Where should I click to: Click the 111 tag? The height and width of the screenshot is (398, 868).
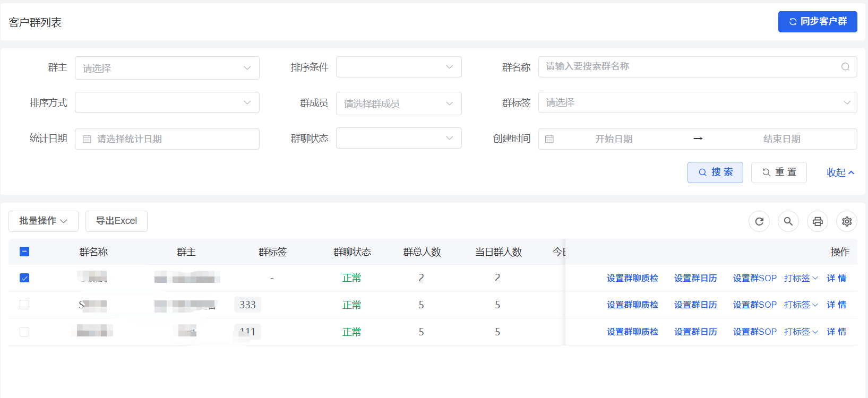(247, 332)
